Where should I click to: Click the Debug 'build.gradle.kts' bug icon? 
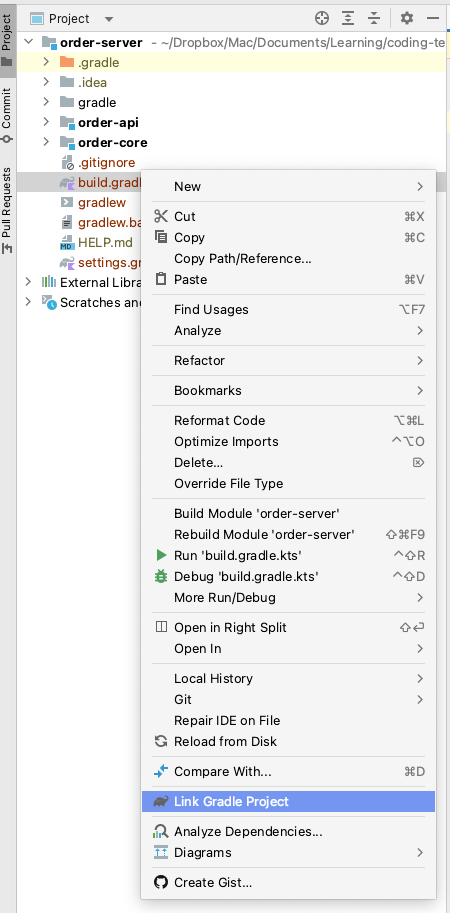click(161, 576)
